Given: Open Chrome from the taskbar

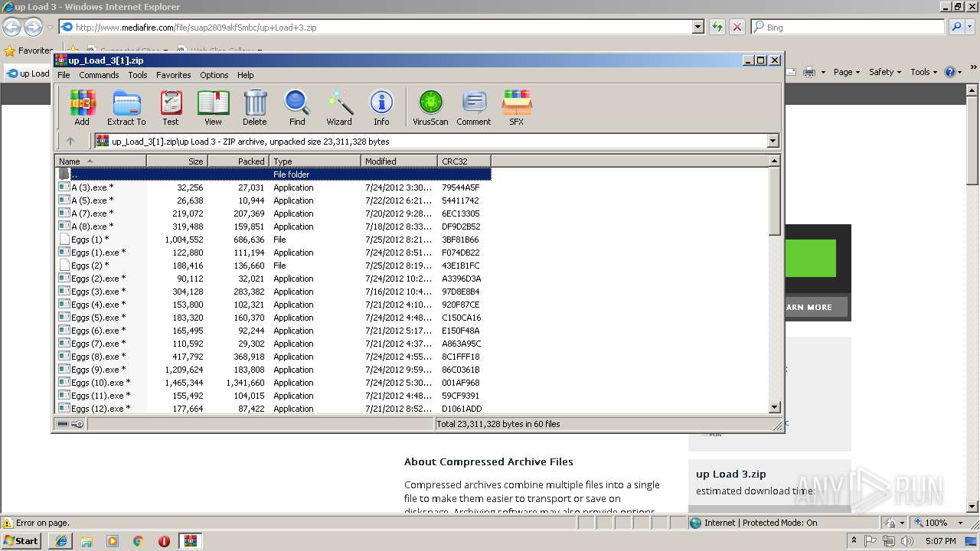Looking at the screenshot, I should tap(138, 541).
